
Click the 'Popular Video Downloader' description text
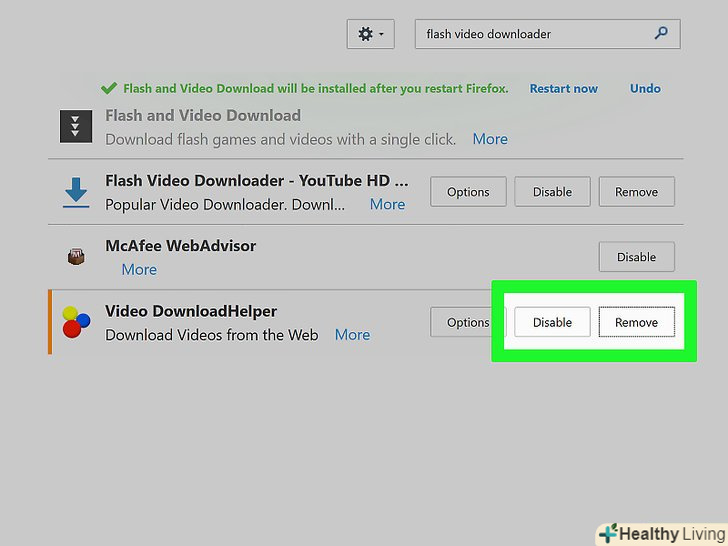tap(225, 205)
